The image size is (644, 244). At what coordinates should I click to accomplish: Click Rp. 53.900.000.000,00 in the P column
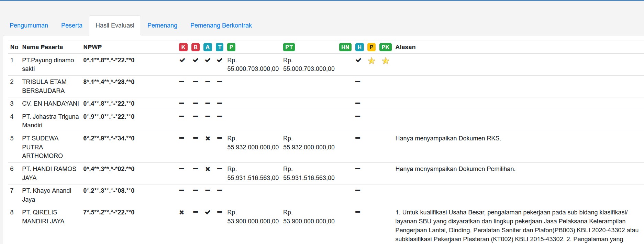point(253,217)
